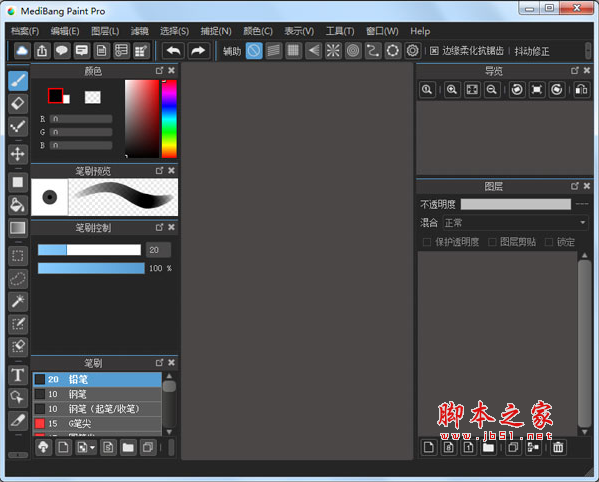Image resolution: width=599 pixels, height=482 pixels.
Task: Enable concentric circle snap
Action: (353, 51)
